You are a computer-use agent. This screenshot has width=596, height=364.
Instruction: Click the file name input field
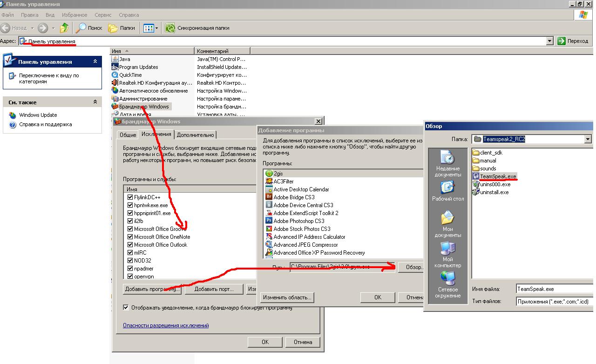[x=554, y=289]
